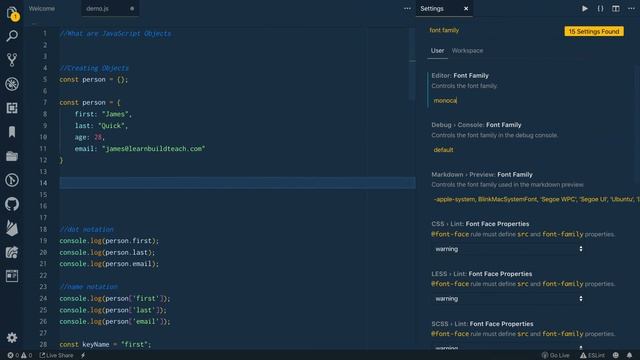Click Go Live in status bar
The width and height of the screenshot is (640, 360).
(x=556, y=356)
